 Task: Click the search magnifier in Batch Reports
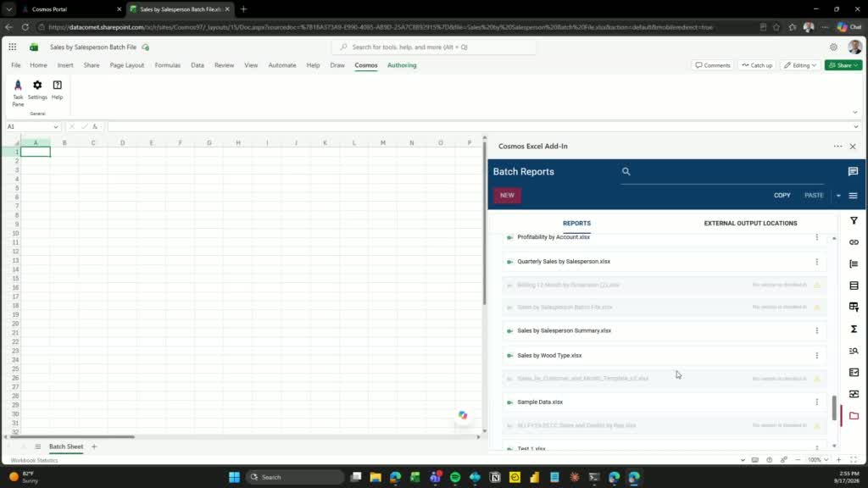pyautogui.click(x=626, y=171)
